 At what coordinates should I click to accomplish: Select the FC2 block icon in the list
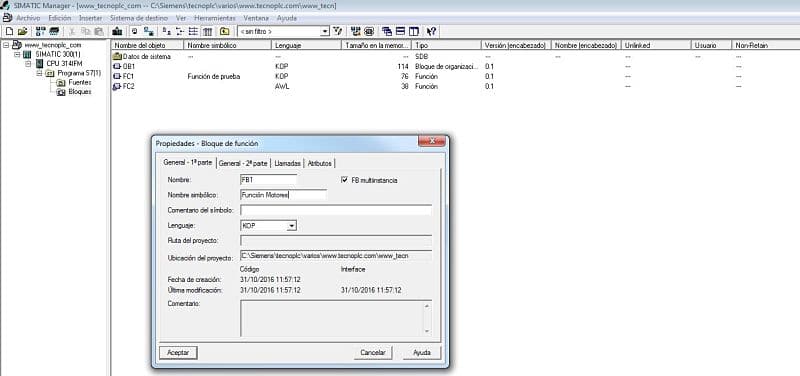116,86
